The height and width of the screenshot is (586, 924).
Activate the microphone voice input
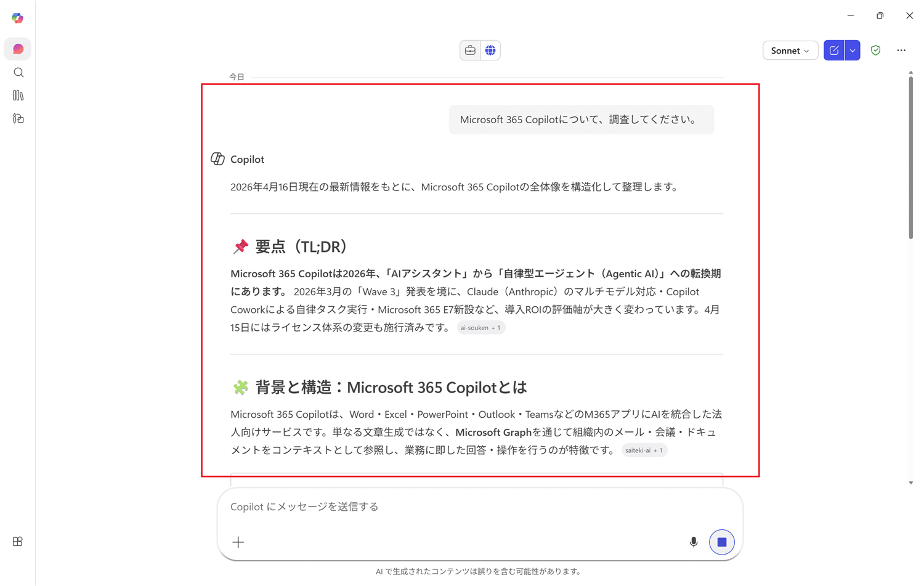(694, 542)
